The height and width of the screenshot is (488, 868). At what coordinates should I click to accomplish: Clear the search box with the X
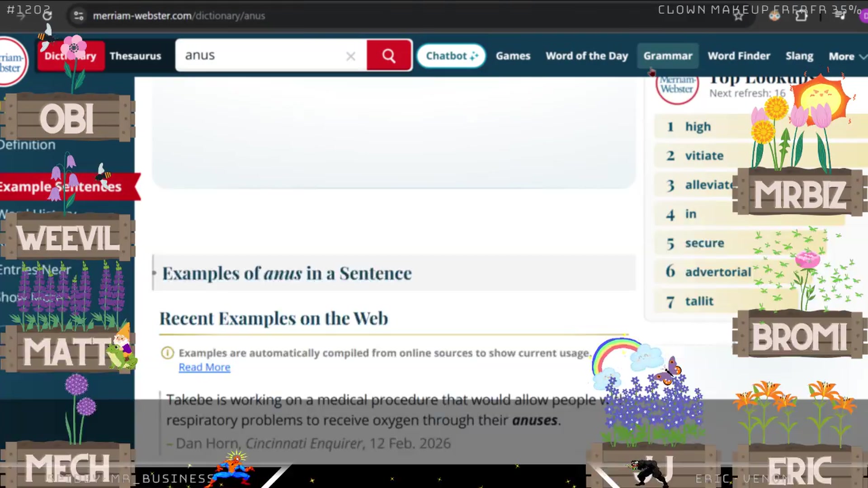[x=351, y=56]
